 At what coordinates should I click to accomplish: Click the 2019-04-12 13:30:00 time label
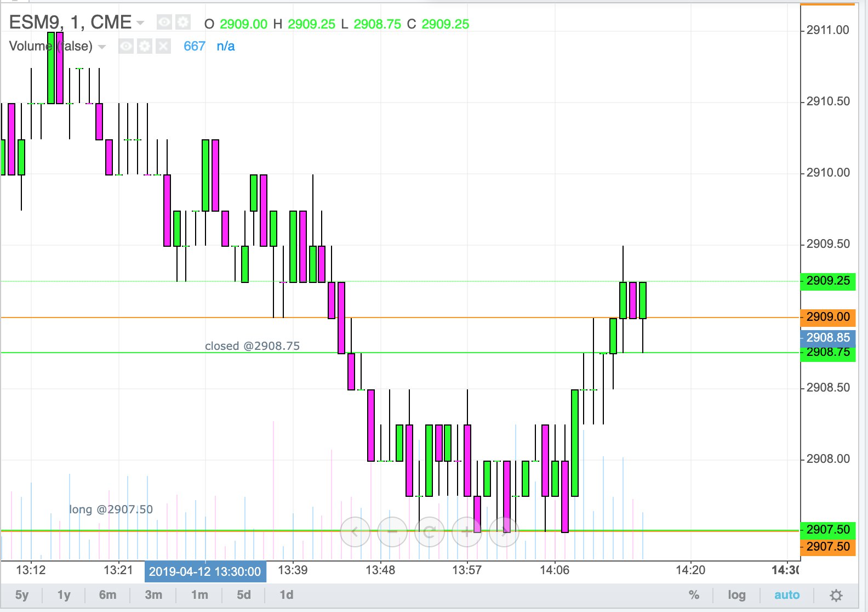[x=205, y=571]
